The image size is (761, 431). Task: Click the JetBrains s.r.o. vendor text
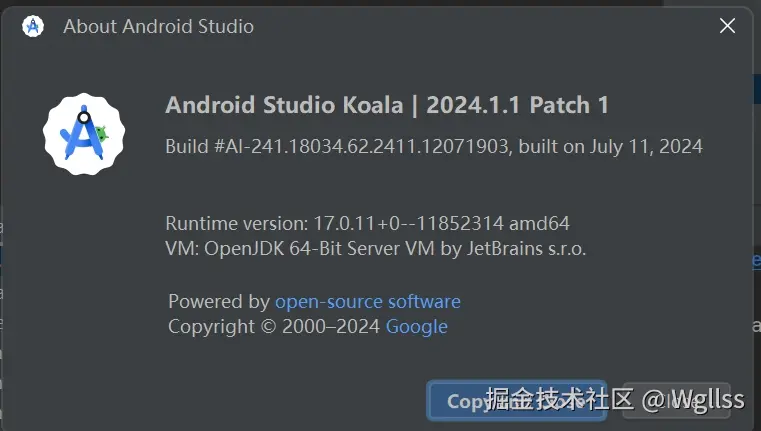(x=526, y=248)
